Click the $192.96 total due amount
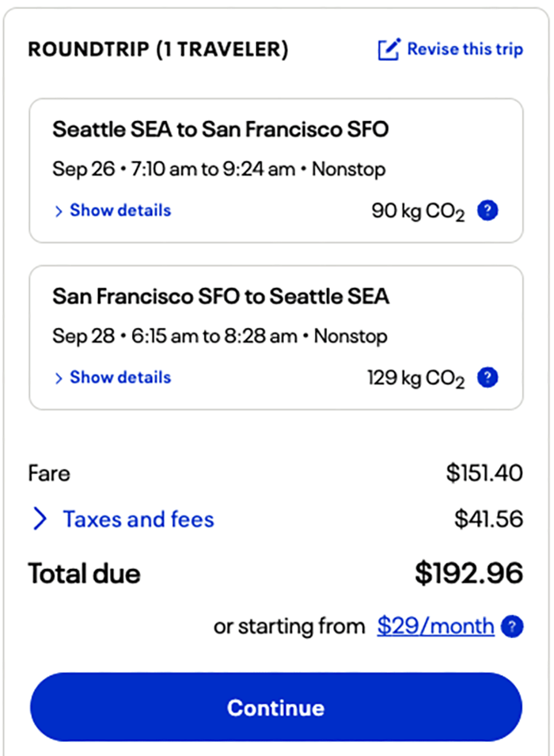Screen dimensions: 554x756 tap(469, 573)
